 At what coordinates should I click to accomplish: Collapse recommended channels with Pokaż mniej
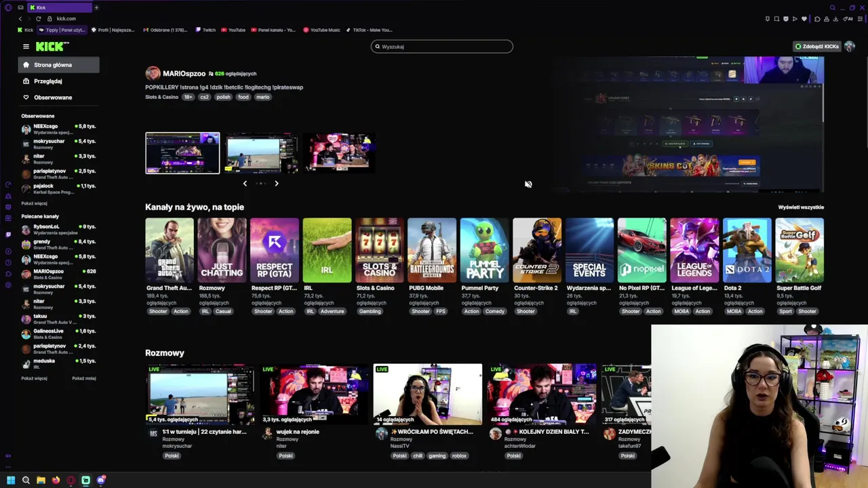84,378
